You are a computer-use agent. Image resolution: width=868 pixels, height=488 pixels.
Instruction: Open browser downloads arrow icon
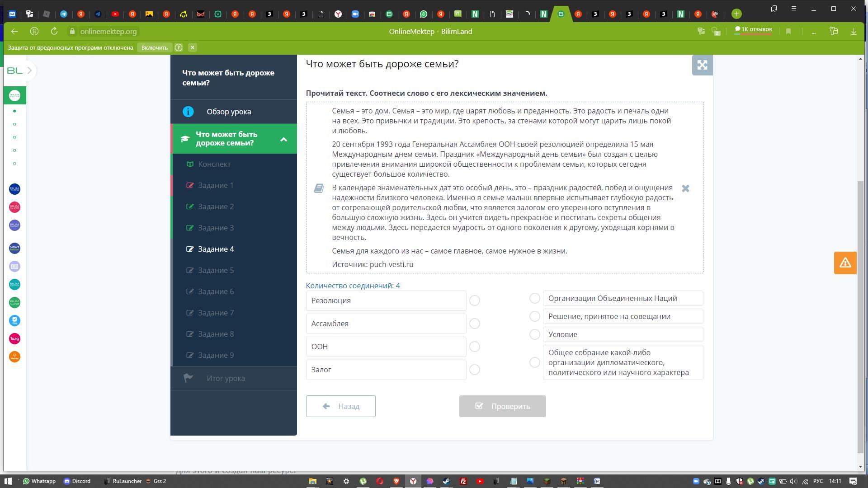click(x=854, y=31)
